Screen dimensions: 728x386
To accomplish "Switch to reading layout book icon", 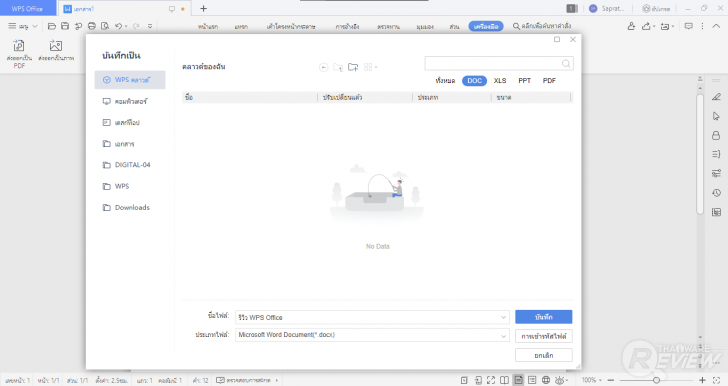I will (x=504, y=380).
